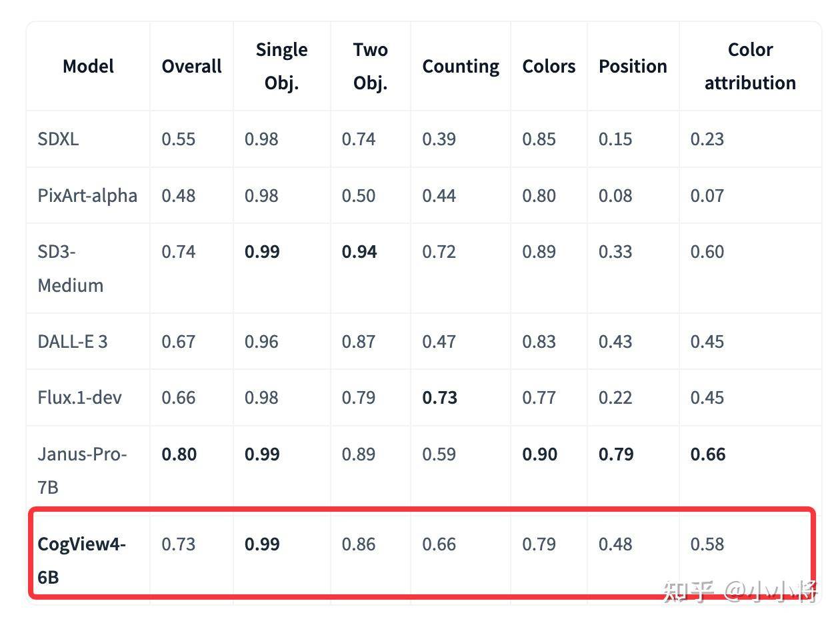Click the Single Obj. column header

(281, 66)
